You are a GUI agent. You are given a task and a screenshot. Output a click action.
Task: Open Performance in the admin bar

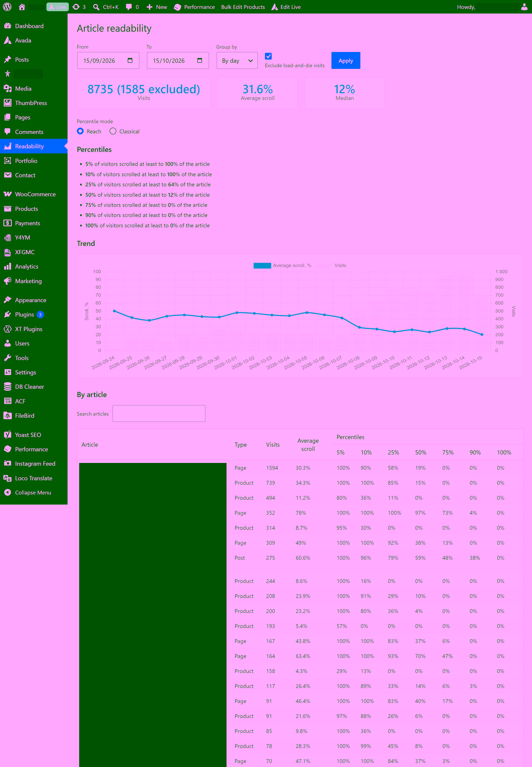pos(194,7)
